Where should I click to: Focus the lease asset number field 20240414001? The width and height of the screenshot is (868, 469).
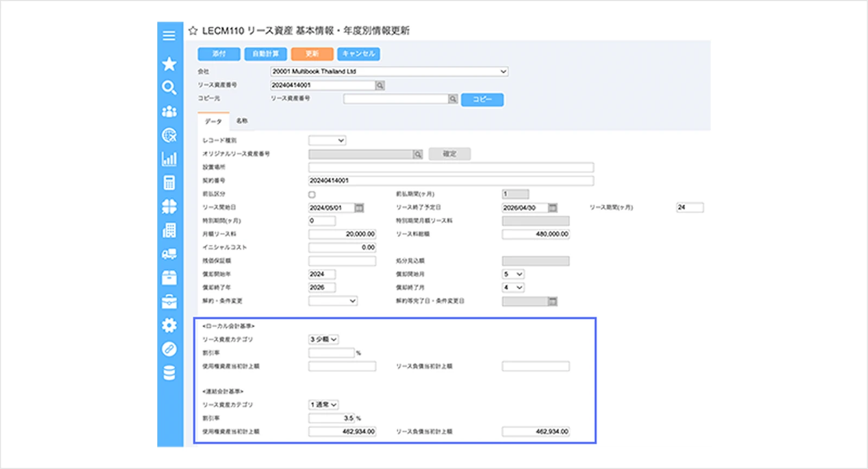click(x=323, y=85)
